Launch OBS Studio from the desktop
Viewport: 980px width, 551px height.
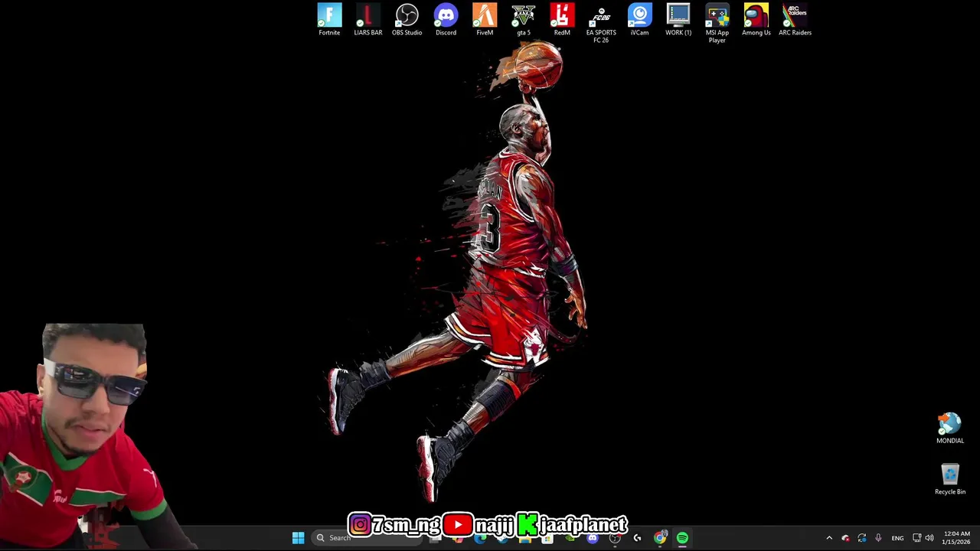point(407,20)
